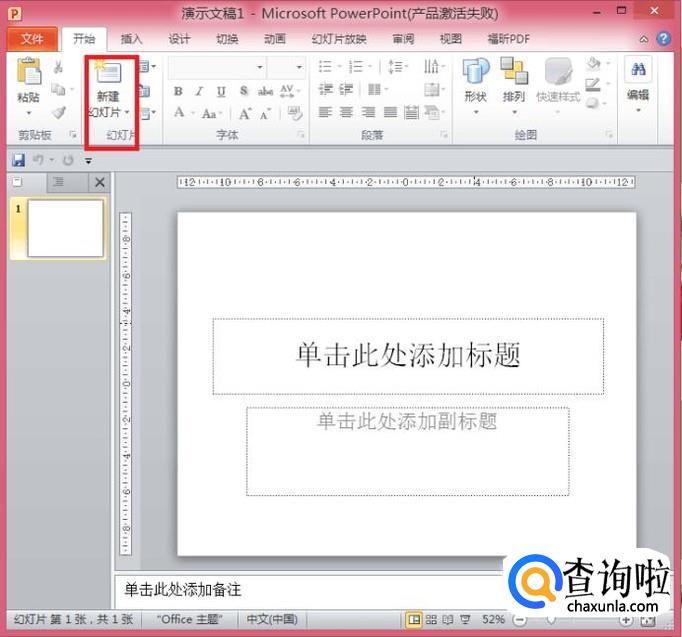Switch to the 切换 Transitions tab
This screenshot has height=637, width=682.
tap(227, 39)
